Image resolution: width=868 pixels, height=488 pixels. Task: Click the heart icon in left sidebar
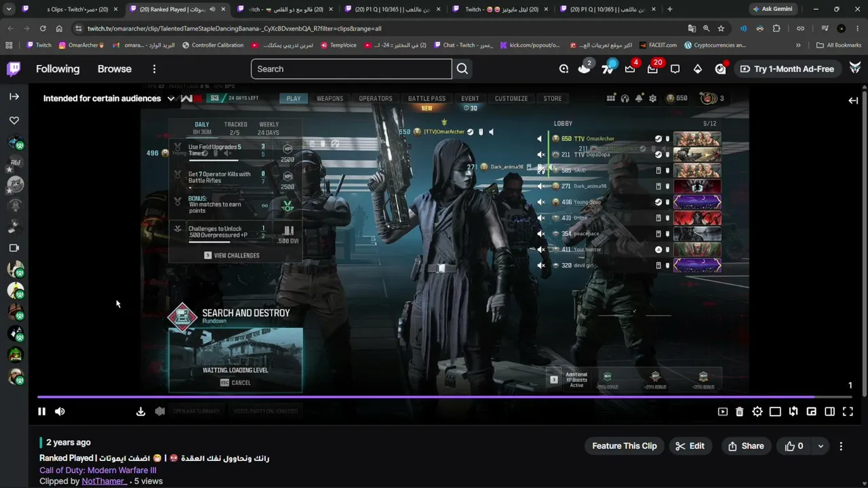pos(14,121)
